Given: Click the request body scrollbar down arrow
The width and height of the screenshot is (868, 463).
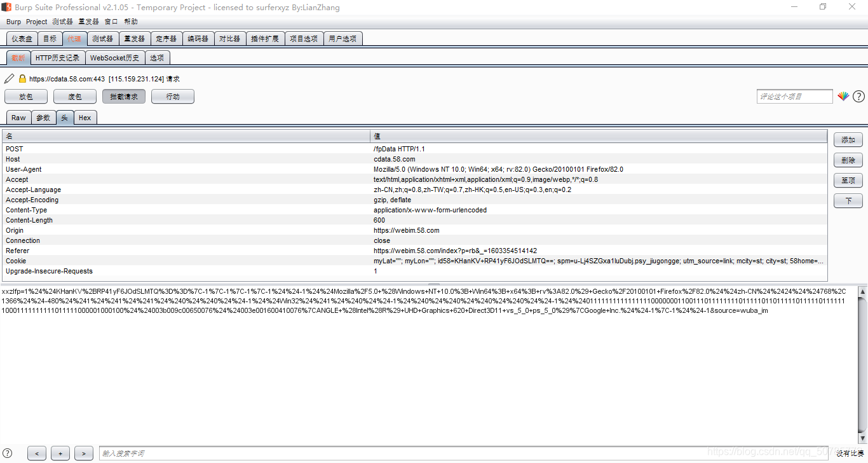Looking at the screenshot, I should (862, 438).
